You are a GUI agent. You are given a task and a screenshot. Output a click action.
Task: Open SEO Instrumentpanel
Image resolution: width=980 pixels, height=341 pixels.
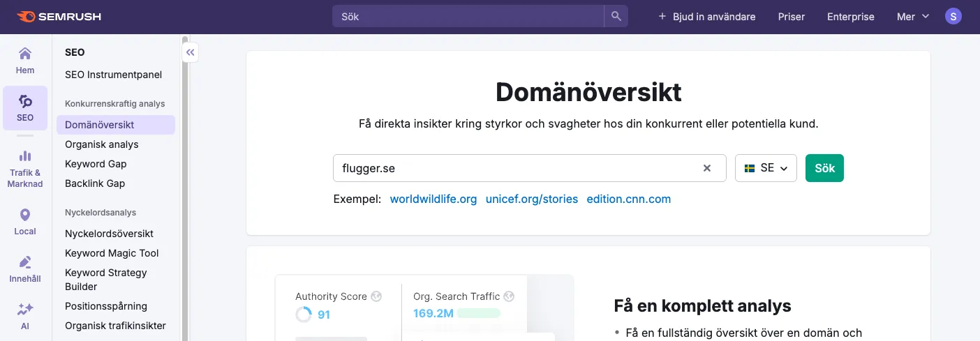click(x=113, y=75)
